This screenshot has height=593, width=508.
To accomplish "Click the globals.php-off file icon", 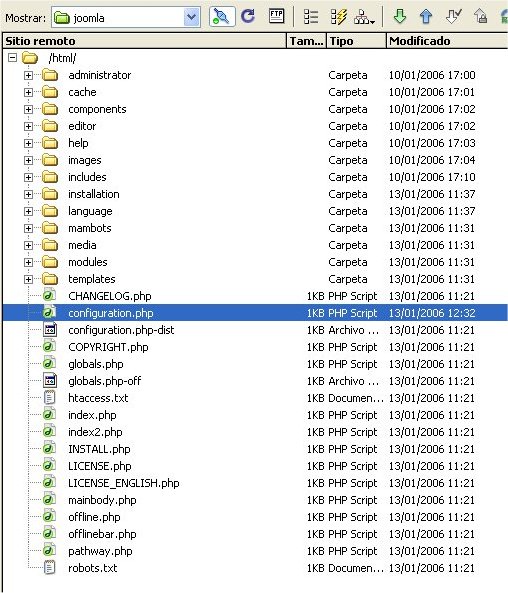I will tap(50, 380).
